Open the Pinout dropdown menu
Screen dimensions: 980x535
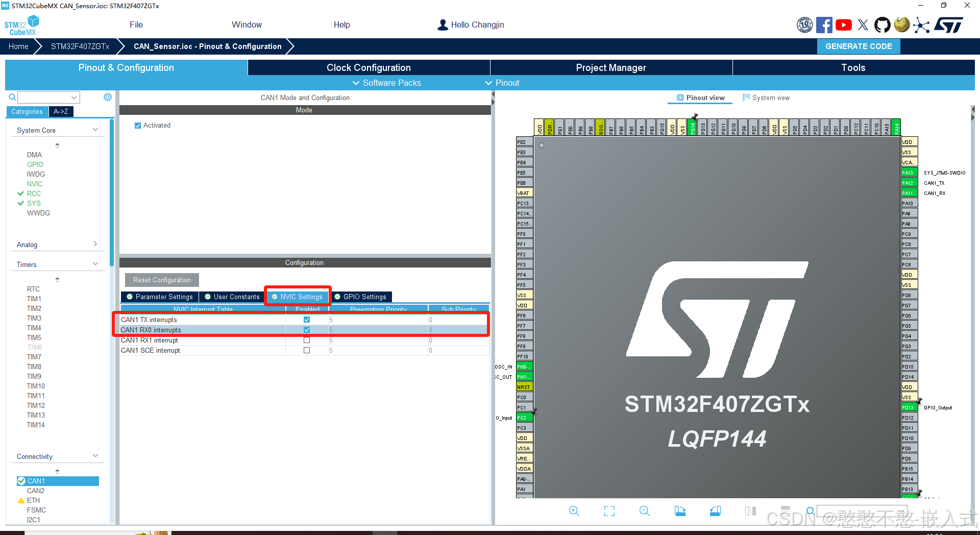pyautogui.click(x=502, y=83)
